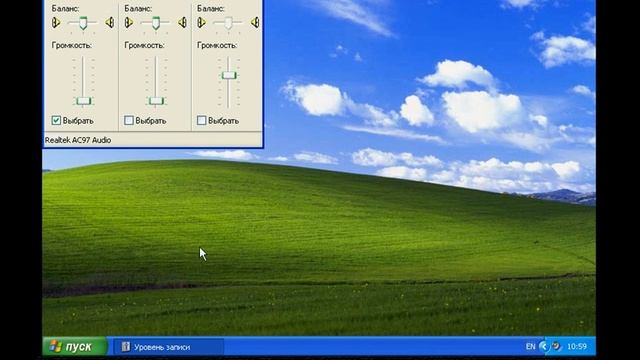Click mixer icon on Уровень записи taskbar button
This screenshot has width=640, height=360.
(x=126, y=347)
